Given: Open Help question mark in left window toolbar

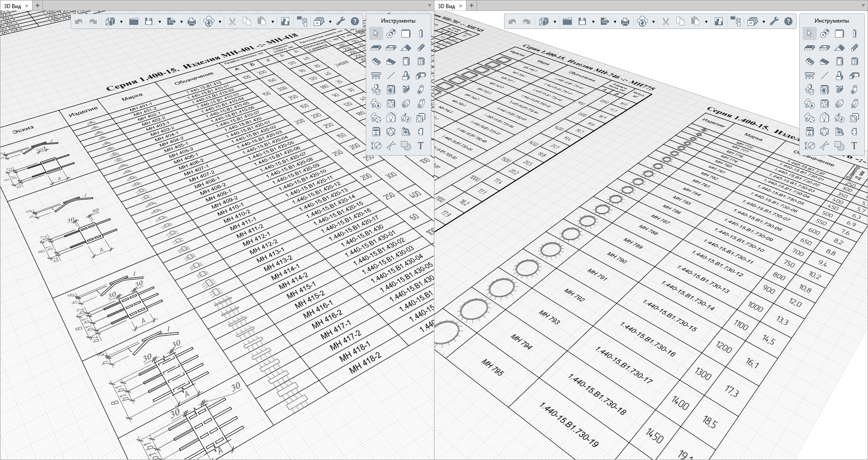Looking at the screenshot, I should click(x=355, y=21).
